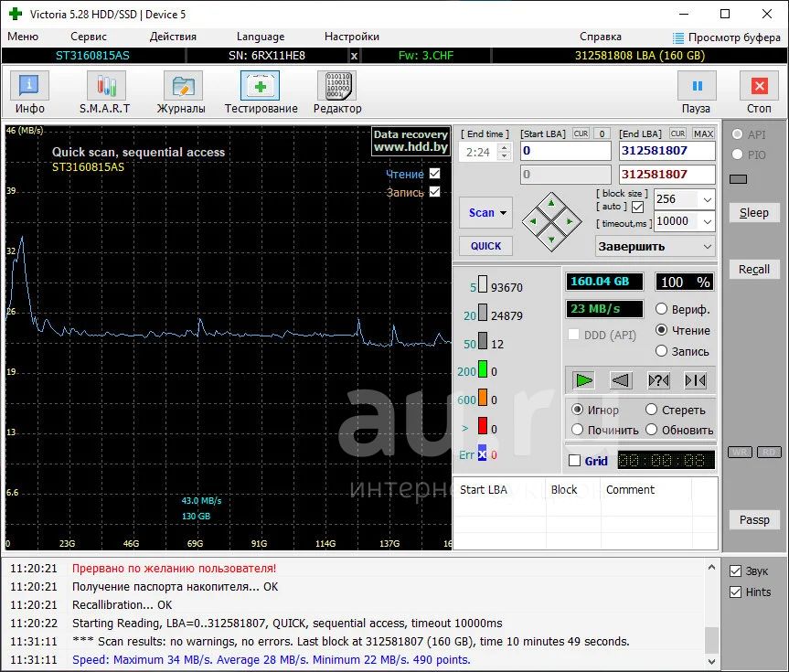The height and width of the screenshot is (672, 789).
Task: Click the End time stepper arrows
Action: pyautogui.click(x=504, y=152)
